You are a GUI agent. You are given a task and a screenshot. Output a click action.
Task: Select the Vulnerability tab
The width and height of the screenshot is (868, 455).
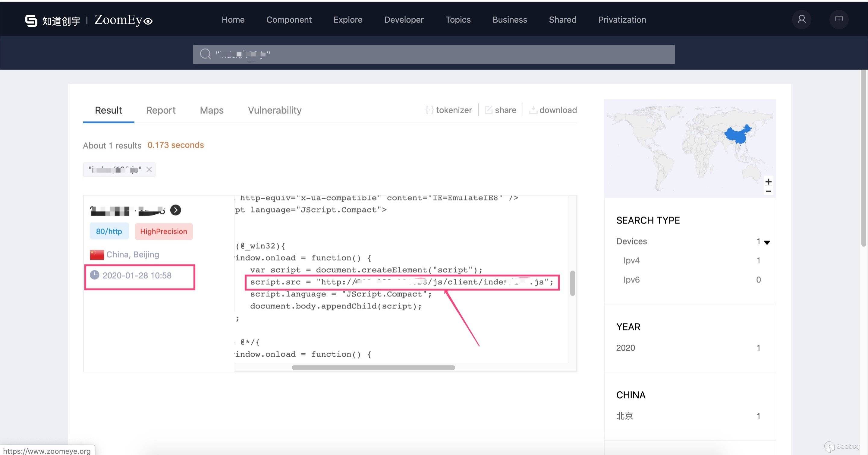pyautogui.click(x=274, y=110)
